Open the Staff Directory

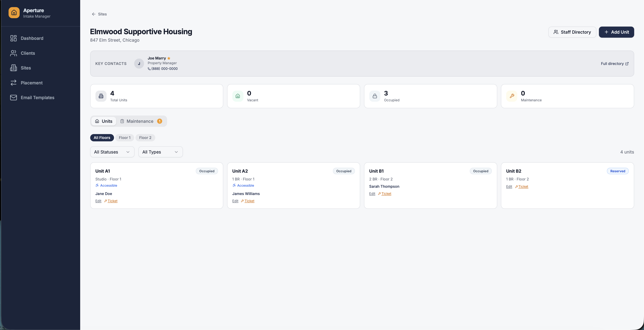[x=572, y=32]
